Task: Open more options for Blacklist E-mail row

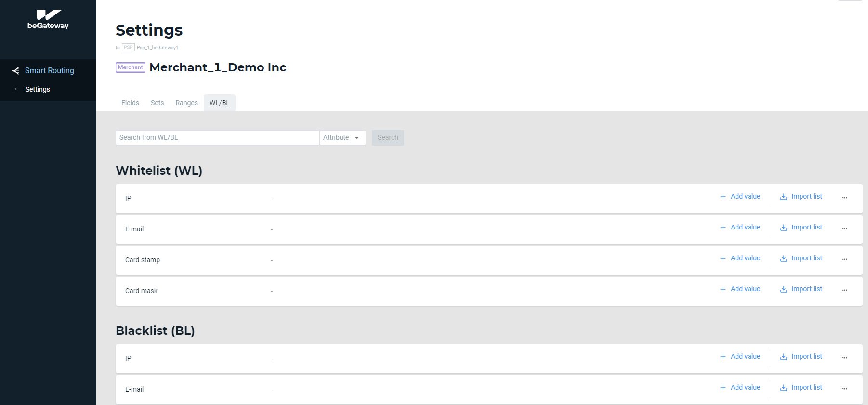Action: (x=844, y=389)
